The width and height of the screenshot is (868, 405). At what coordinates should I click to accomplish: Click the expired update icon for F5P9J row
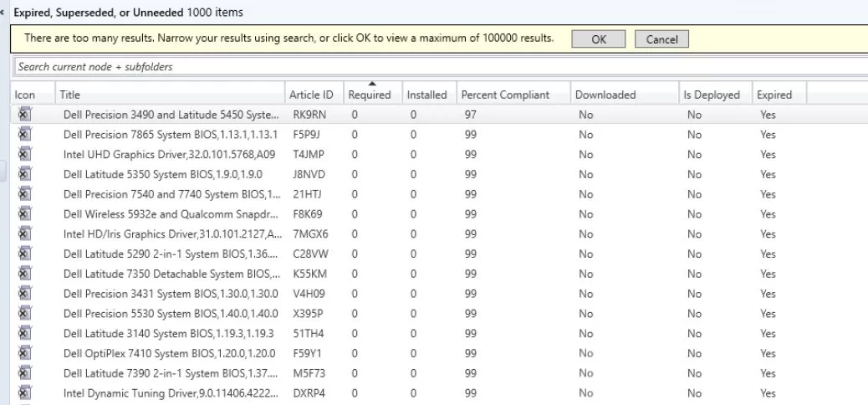click(23, 134)
